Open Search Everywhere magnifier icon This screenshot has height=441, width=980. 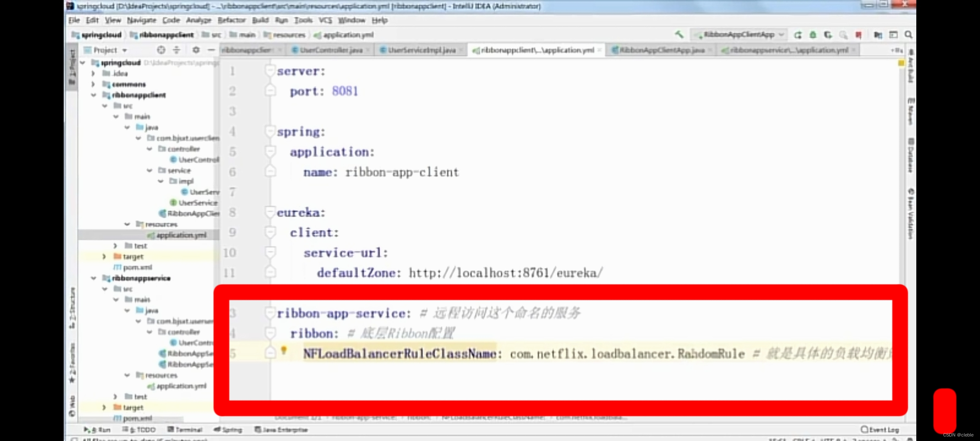908,35
